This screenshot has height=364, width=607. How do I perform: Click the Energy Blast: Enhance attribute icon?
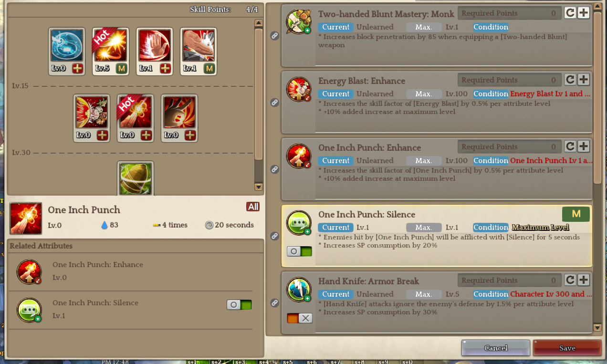pyautogui.click(x=299, y=89)
